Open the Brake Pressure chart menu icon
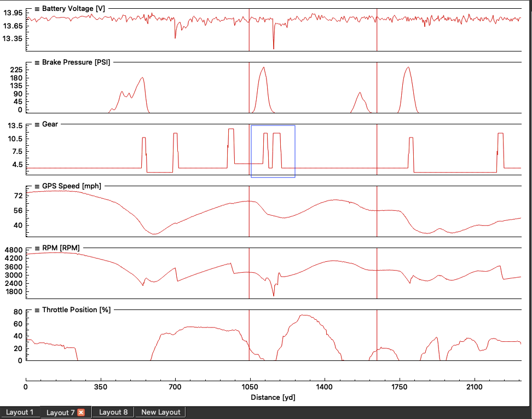 click(37, 62)
